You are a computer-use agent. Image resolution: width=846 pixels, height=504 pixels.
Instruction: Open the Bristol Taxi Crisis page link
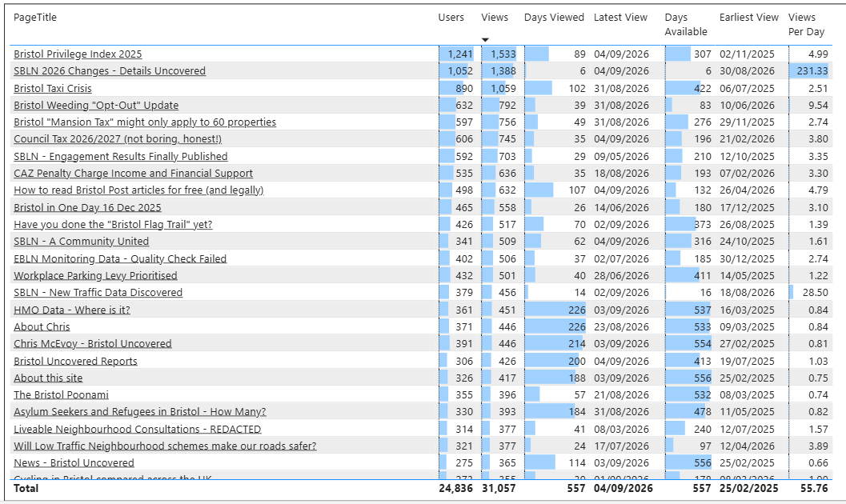[53, 89]
